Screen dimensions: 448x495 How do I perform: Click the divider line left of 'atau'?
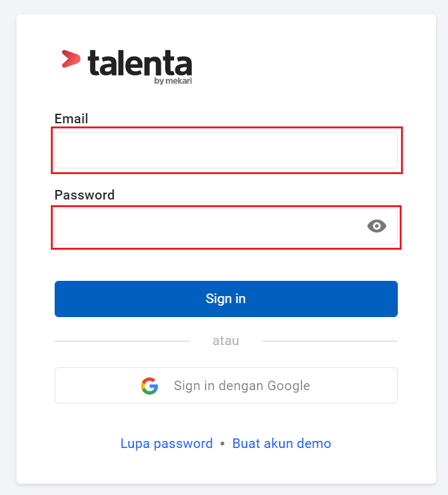pos(122,341)
